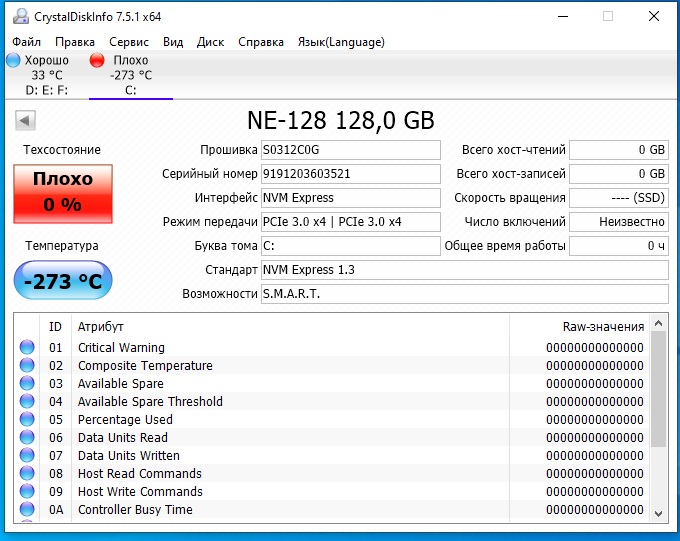Minimize the CrystalDiskInfo window
The height and width of the screenshot is (541, 680).
click(x=563, y=16)
